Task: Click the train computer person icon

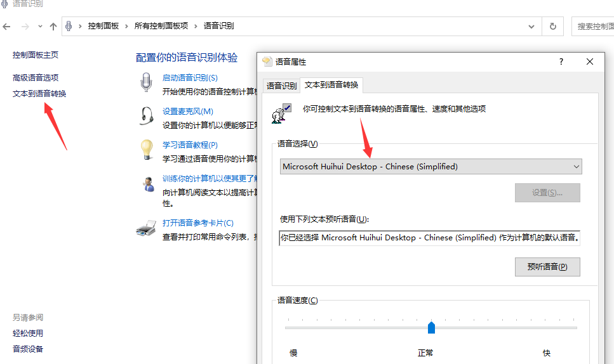Action: point(149,184)
